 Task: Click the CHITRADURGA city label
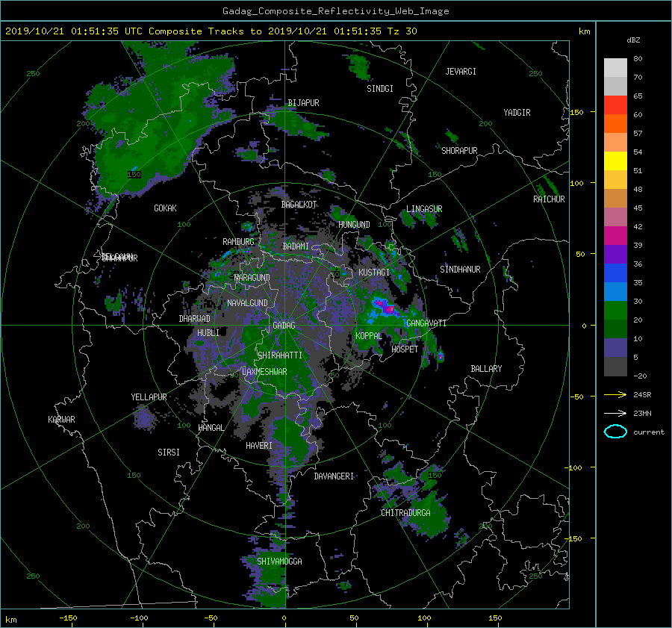(405, 513)
